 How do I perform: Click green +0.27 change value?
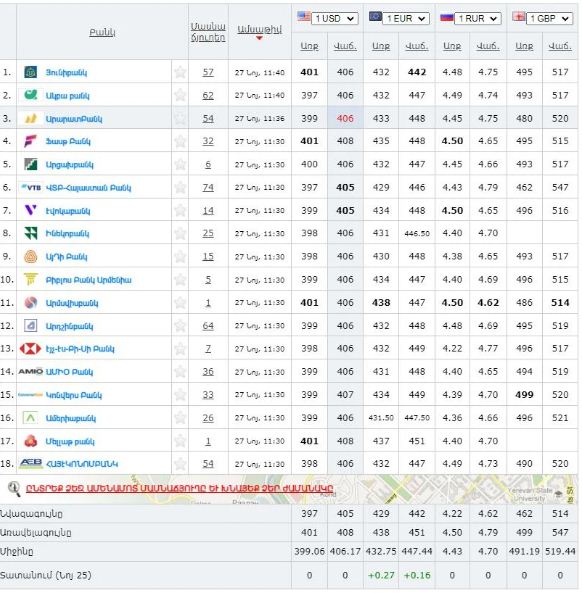point(381,575)
